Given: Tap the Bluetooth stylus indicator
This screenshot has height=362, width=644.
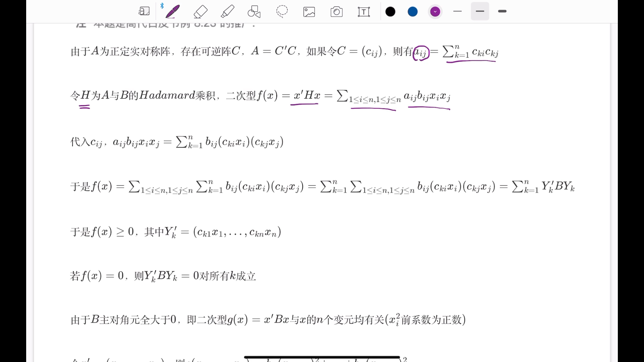Looking at the screenshot, I should pyautogui.click(x=162, y=6).
